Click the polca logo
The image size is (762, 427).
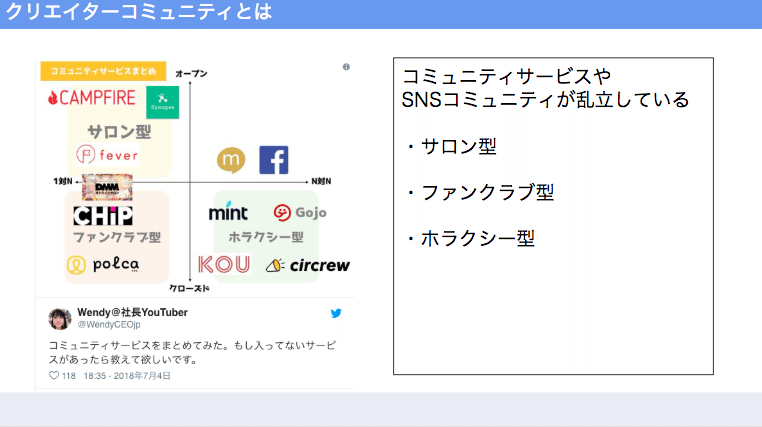point(103,265)
